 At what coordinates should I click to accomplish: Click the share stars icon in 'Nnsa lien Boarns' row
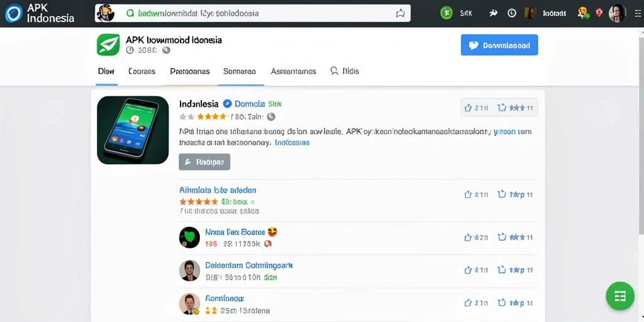coord(514,237)
